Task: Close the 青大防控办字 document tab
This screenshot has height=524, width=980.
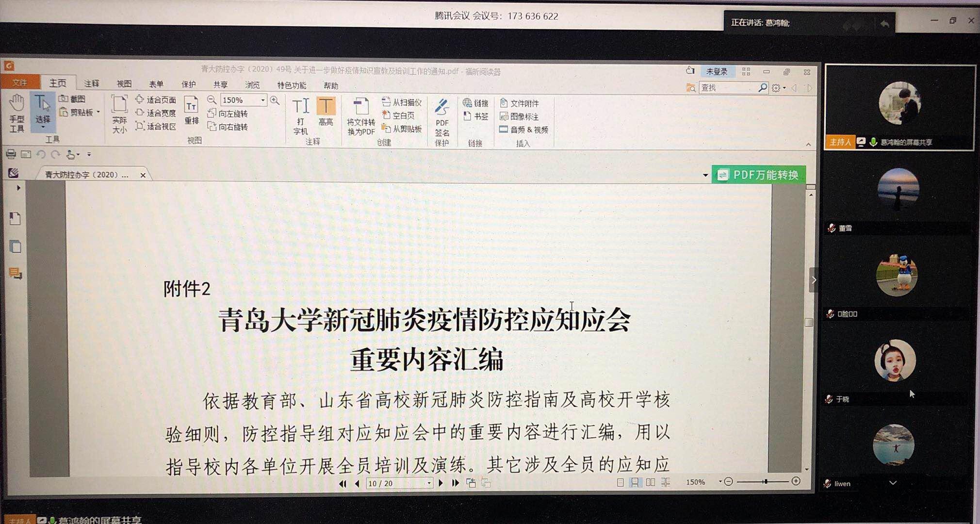Action: coord(143,175)
